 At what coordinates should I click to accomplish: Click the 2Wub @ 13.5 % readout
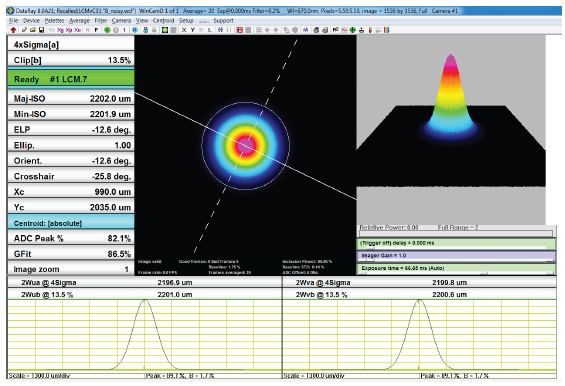click(144, 294)
